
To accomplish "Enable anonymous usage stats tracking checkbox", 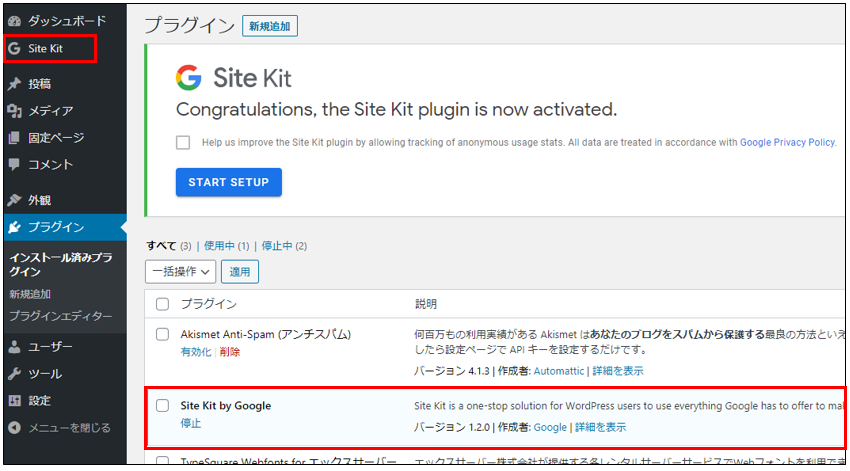I will click(183, 143).
